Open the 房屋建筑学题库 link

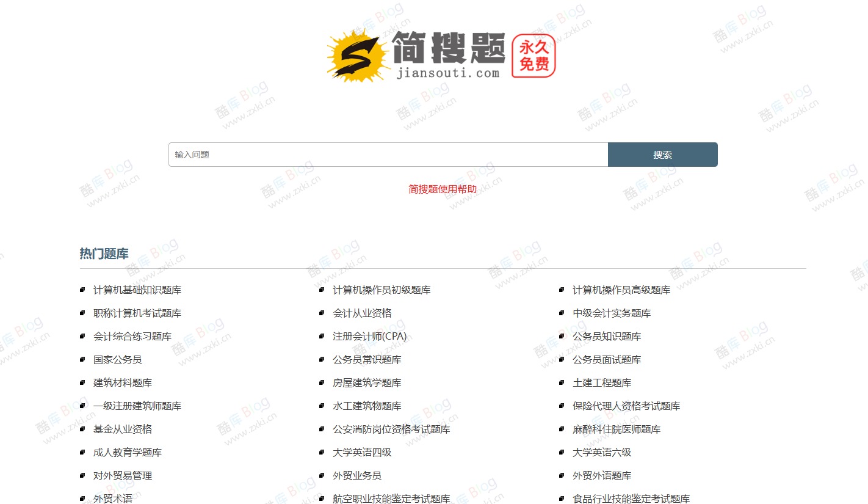(x=367, y=382)
